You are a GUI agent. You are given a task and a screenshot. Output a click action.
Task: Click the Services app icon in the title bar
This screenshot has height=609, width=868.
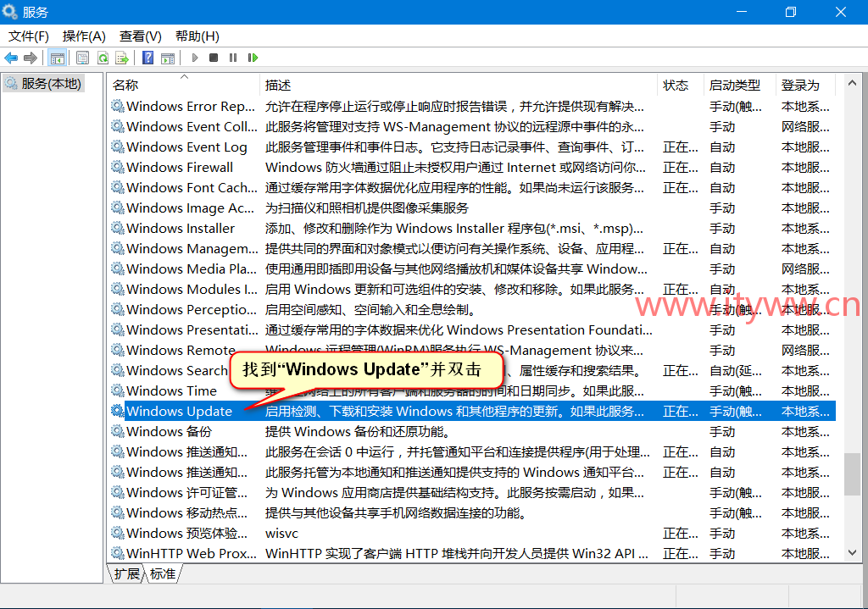pos(9,12)
